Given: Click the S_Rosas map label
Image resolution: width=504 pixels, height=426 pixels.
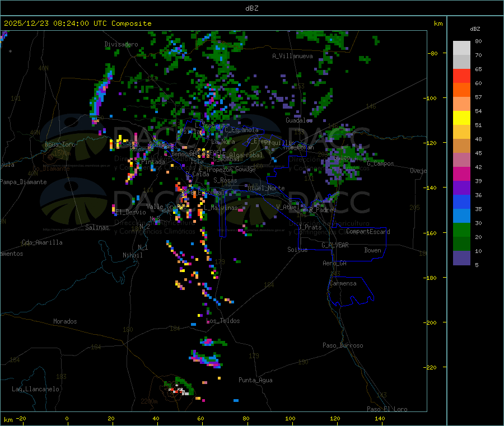Looking at the screenshot, I should click(225, 180).
